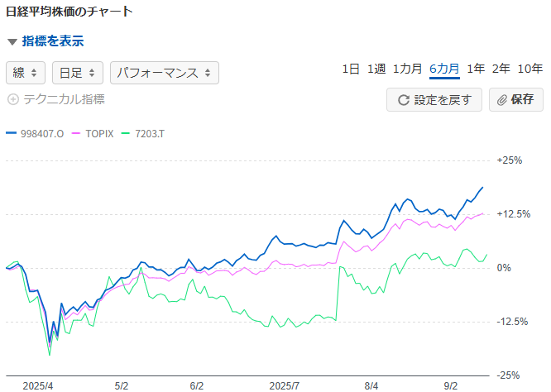
Task: Select the 1週 period tab
Action: (x=376, y=69)
